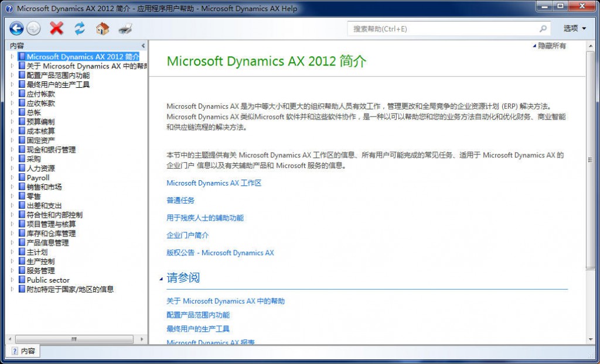600x364 pixels.
Task: Click 隐藏所有 to hide all sections
Action: coord(549,46)
